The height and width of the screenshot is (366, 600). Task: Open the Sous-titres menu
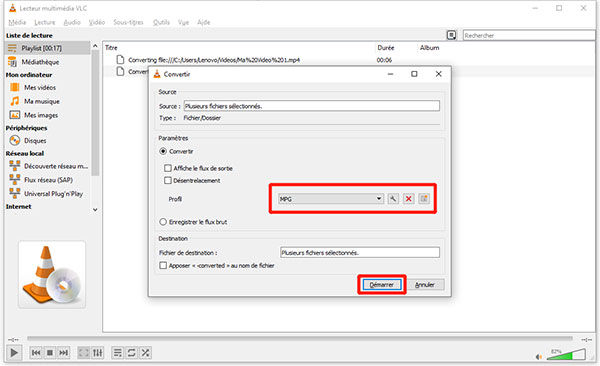128,22
